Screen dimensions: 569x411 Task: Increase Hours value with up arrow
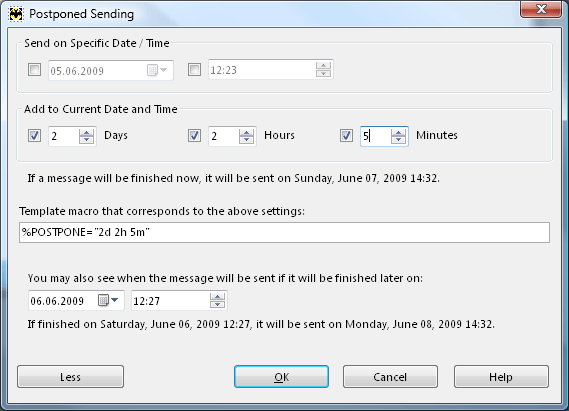point(246,132)
